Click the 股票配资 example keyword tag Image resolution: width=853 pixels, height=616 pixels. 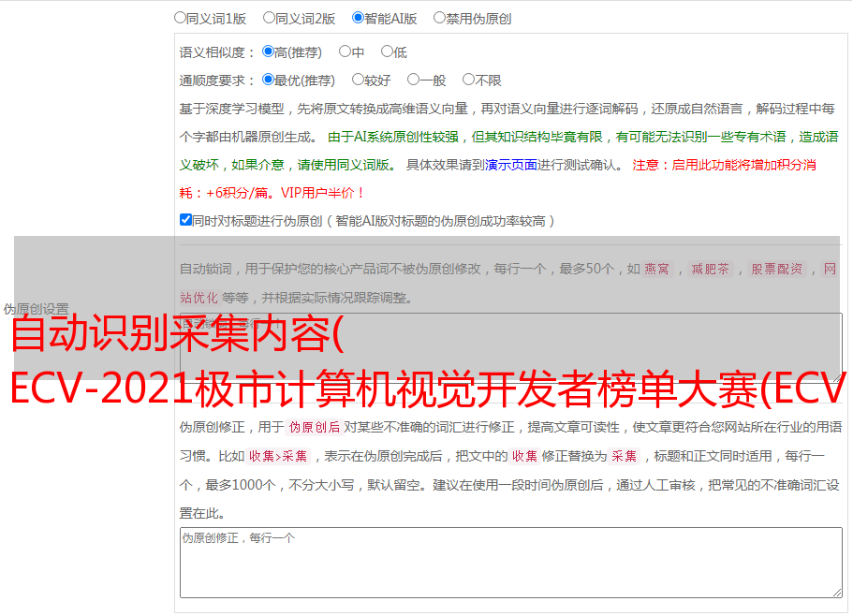776,269
